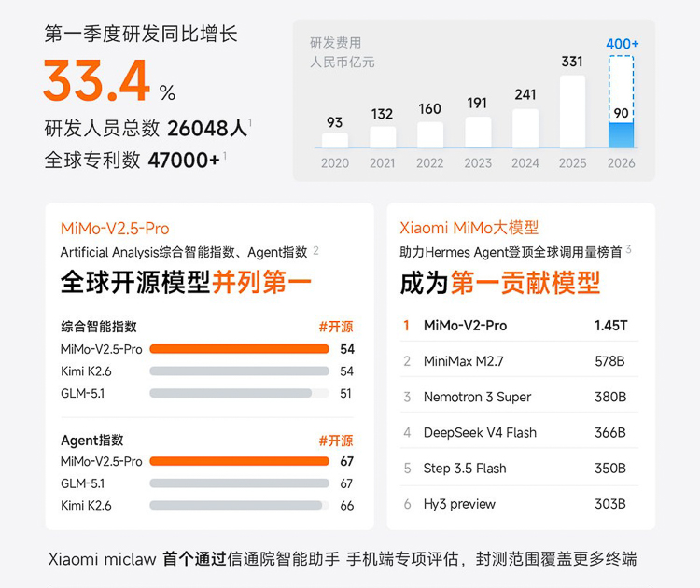Click the rank 5 row Step 3.5 Flash
The height and width of the screenshot is (588, 700).
(x=519, y=468)
